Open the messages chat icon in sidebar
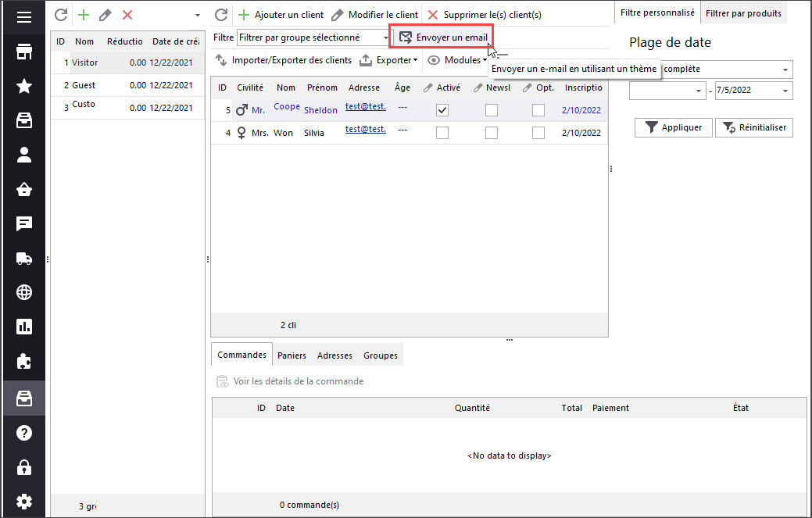Screen dimensions: 812x518 (23, 223)
